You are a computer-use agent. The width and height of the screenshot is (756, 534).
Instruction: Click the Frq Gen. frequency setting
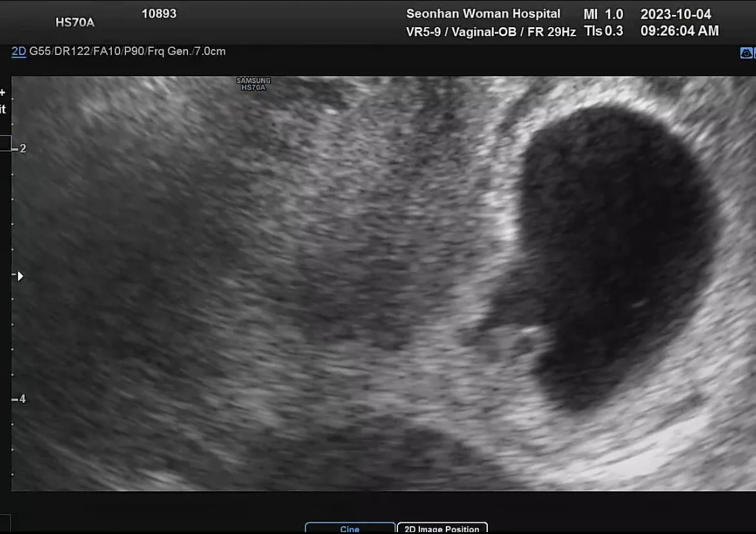169,51
